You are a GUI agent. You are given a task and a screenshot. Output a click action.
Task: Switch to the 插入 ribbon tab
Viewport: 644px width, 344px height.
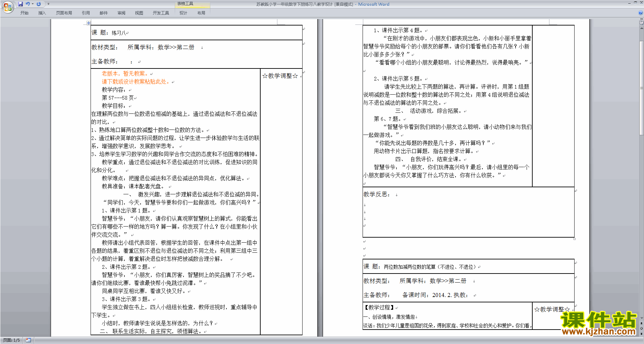[42, 13]
